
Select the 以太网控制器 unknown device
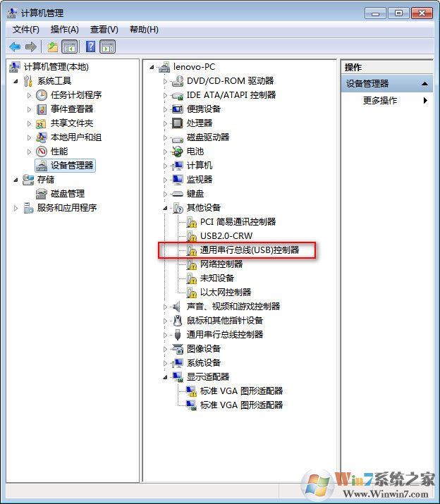[x=226, y=292]
